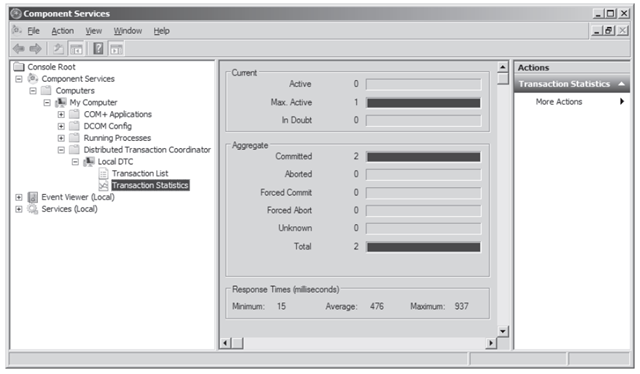The width and height of the screenshot is (640, 374).
Task: Click the My Computer node icon
Action: (x=61, y=102)
